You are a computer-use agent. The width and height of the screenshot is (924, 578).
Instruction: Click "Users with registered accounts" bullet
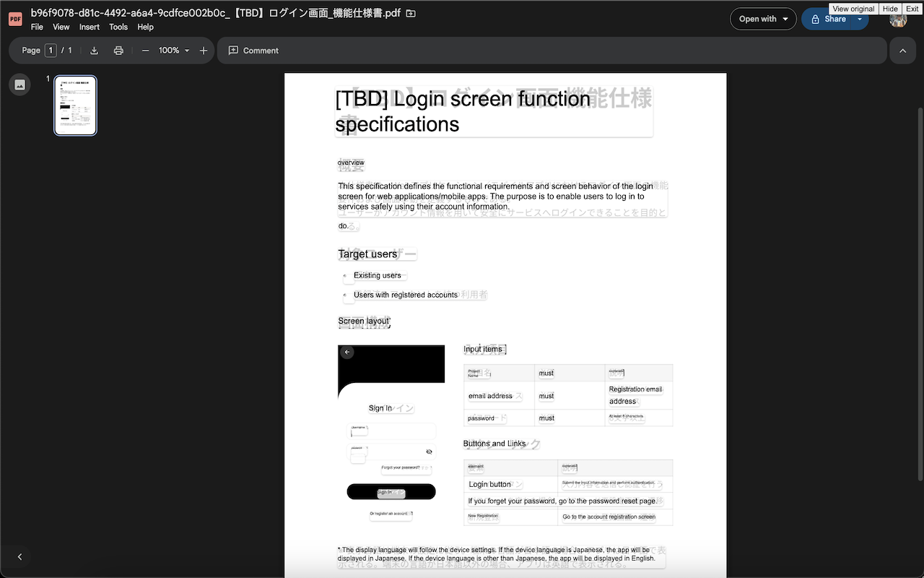tap(405, 295)
